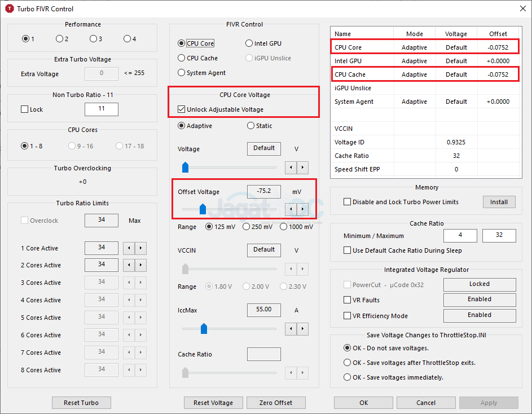Close the Turbo FIVR Control window
Viewport: 532px width, 414px height.
pos(523,8)
